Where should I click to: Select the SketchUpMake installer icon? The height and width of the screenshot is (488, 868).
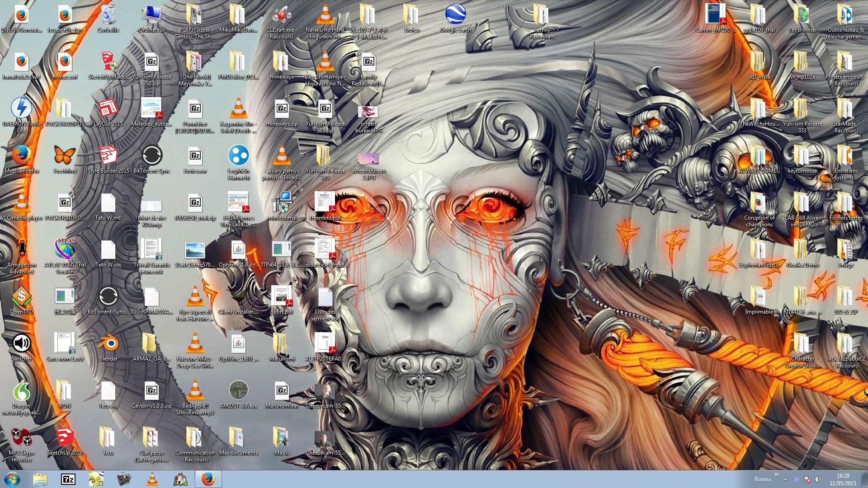point(108,65)
